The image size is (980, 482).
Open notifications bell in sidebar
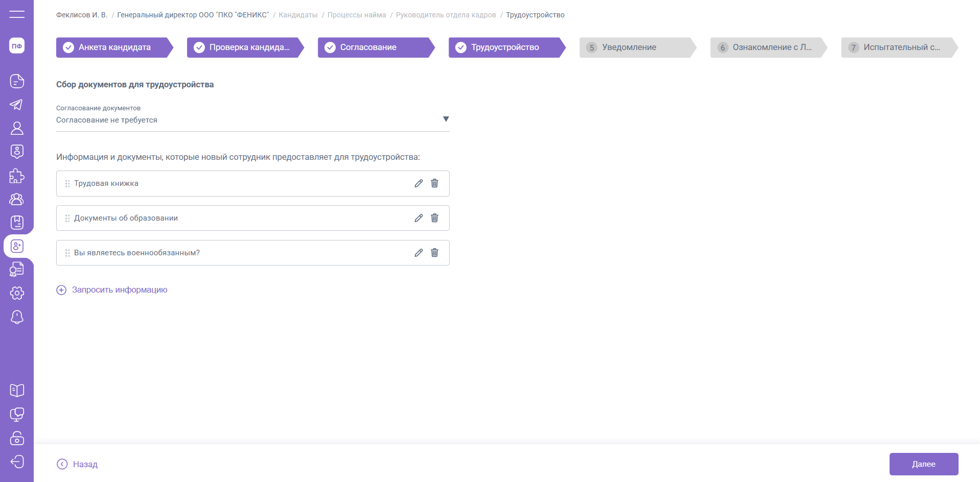[x=17, y=317]
